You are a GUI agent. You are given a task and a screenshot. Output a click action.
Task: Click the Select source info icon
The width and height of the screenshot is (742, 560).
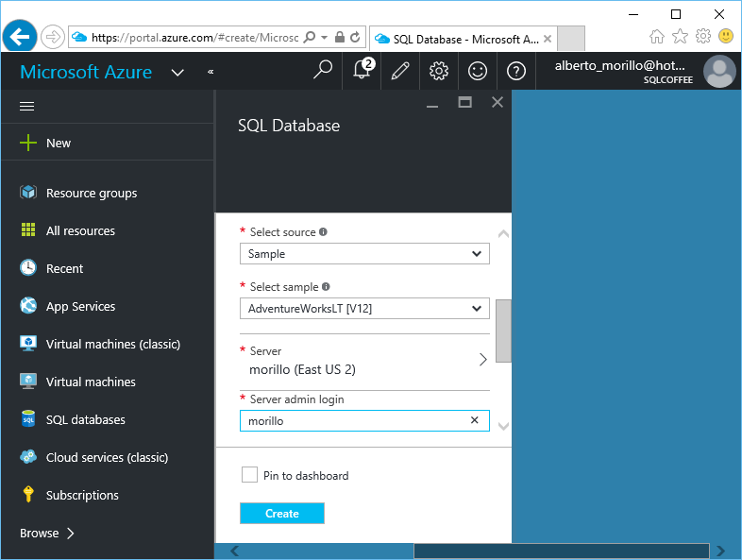point(323,232)
